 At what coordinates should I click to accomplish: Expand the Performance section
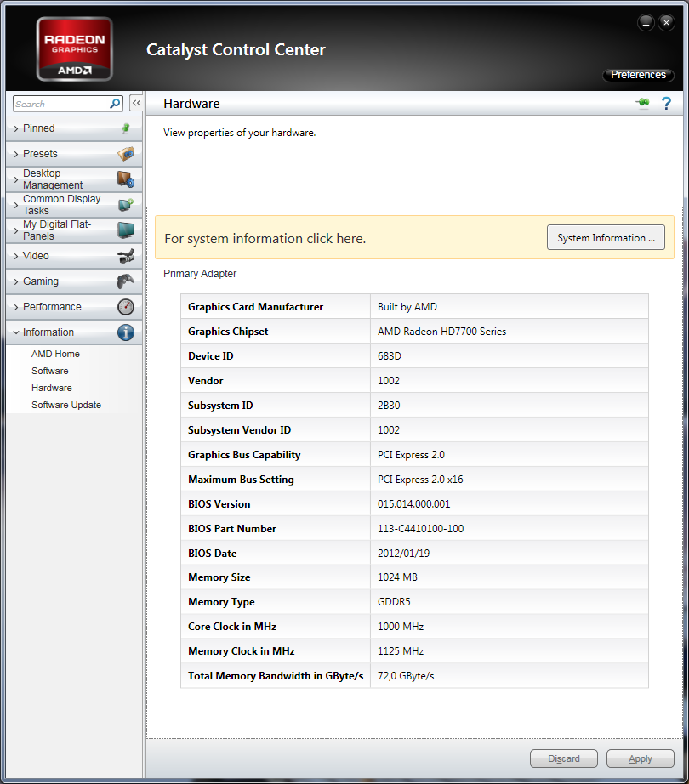tap(74, 307)
